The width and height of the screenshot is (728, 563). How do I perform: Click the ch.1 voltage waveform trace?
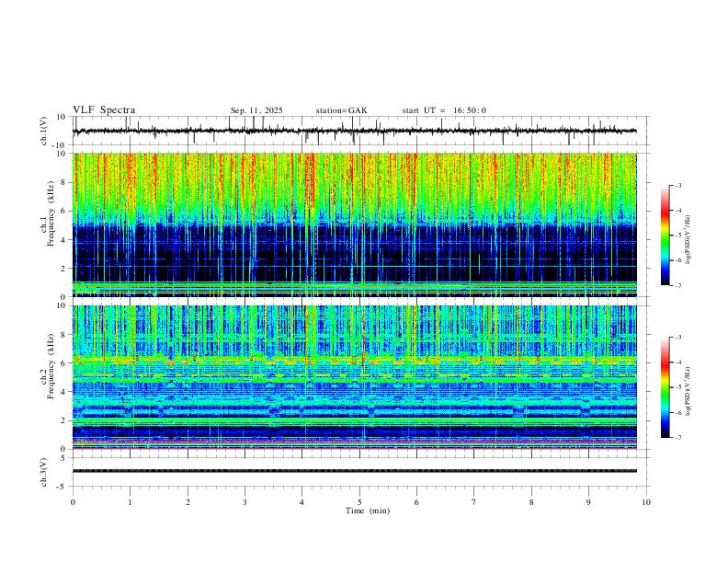point(354,131)
